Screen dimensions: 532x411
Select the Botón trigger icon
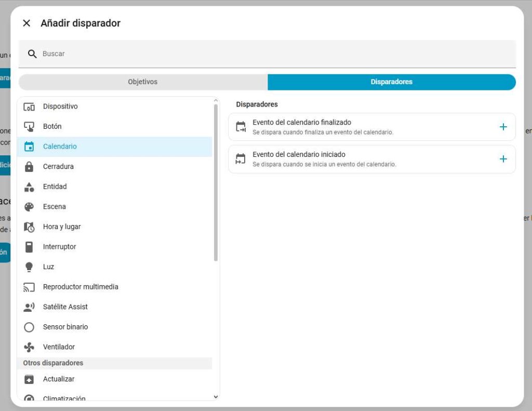tap(29, 126)
